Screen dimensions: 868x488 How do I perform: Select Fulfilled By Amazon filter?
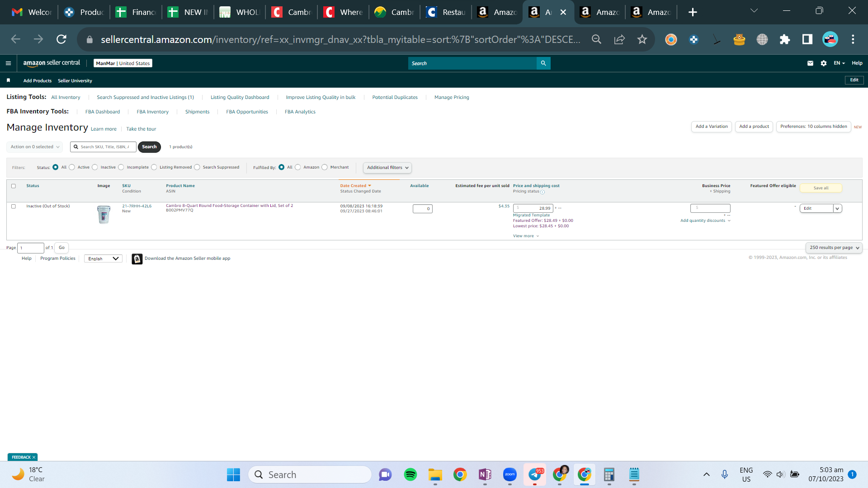(x=298, y=167)
